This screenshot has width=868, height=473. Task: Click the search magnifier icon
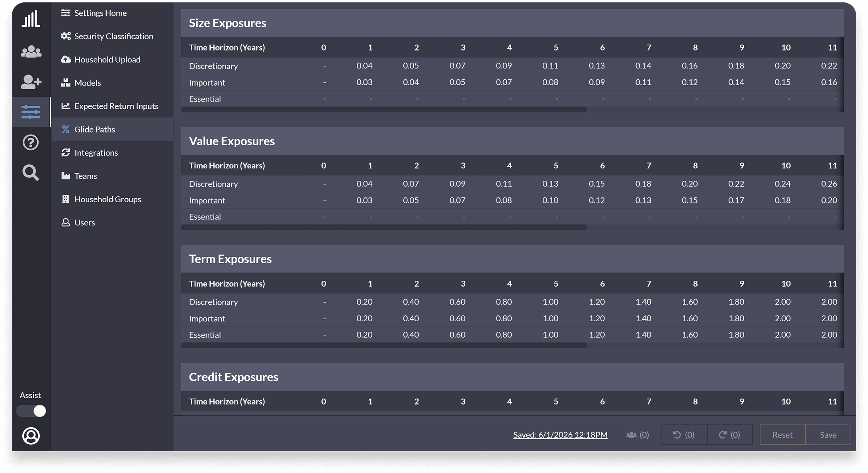pos(31,172)
